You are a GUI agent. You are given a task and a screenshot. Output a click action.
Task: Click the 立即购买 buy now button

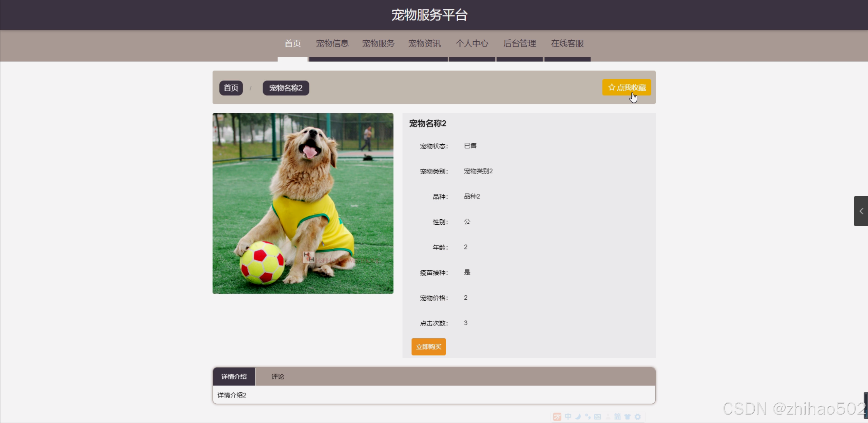coord(428,347)
